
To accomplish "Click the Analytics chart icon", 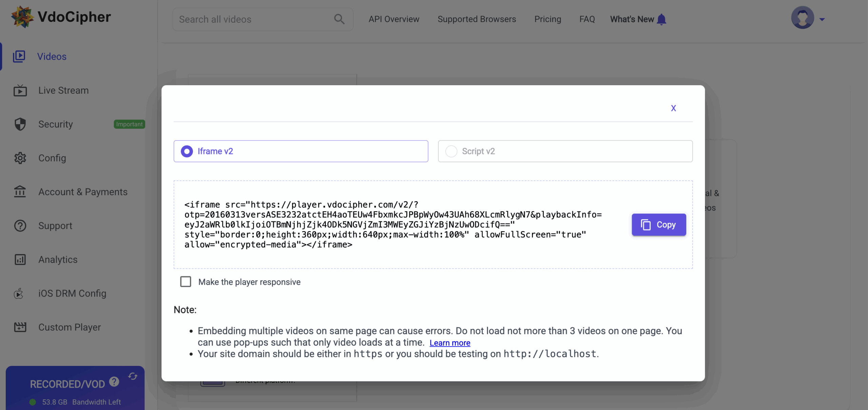I will pyautogui.click(x=20, y=260).
